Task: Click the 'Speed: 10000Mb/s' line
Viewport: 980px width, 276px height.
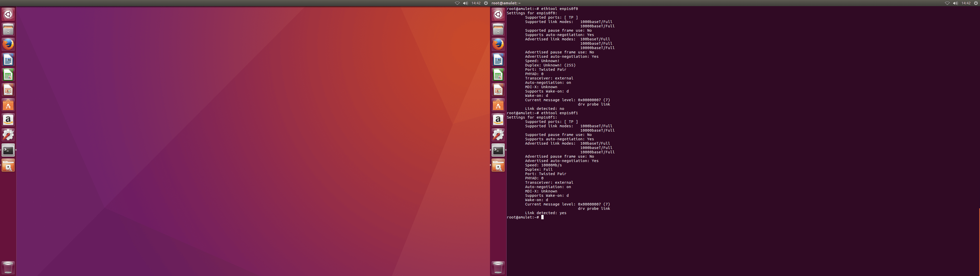Action: 543,165
